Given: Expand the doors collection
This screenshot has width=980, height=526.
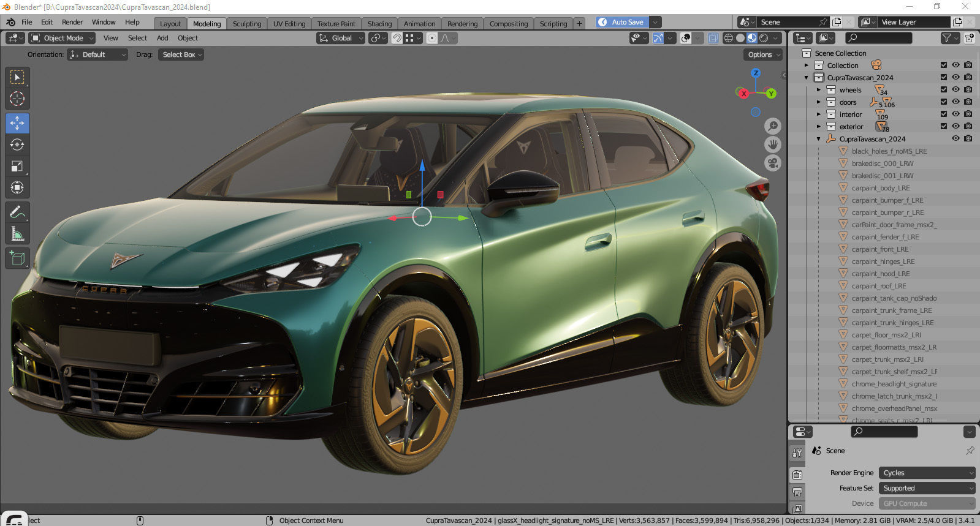Looking at the screenshot, I should click(818, 102).
